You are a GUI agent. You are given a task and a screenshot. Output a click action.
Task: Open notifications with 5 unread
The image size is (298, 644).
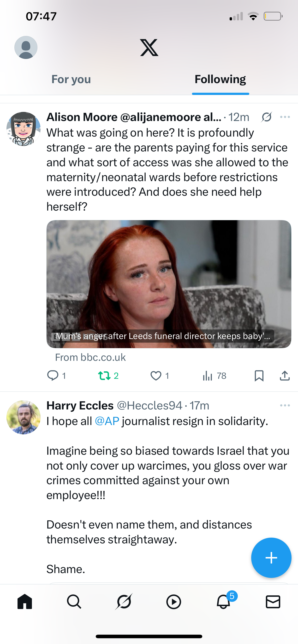pyautogui.click(x=223, y=602)
